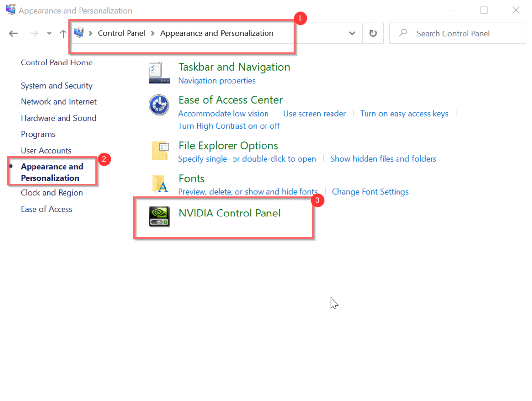The image size is (532, 401).
Task: Click inside the Search Control Panel field
Action: [x=453, y=33]
